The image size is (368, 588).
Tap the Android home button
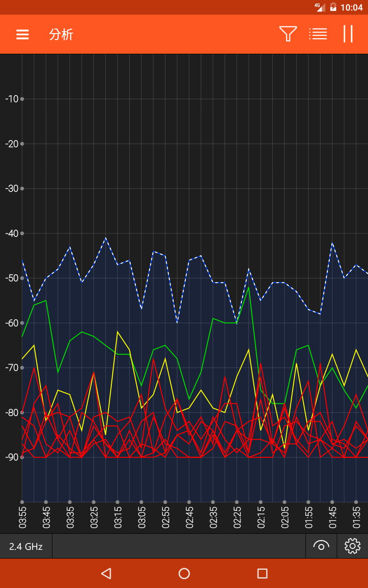[184, 573]
